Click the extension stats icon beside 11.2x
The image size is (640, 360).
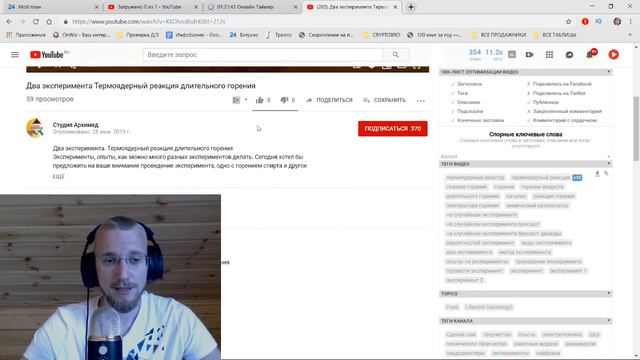click(512, 54)
